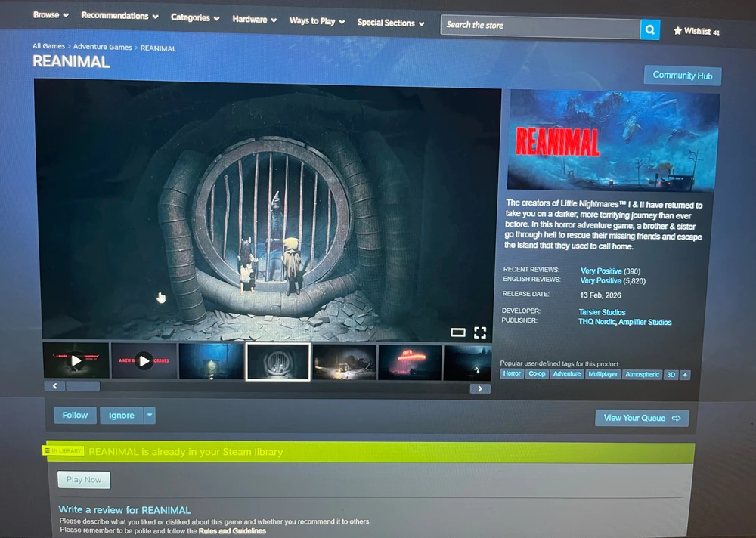Toggle theater mode on media viewer
756x538 pixels.
click(457, 332)
